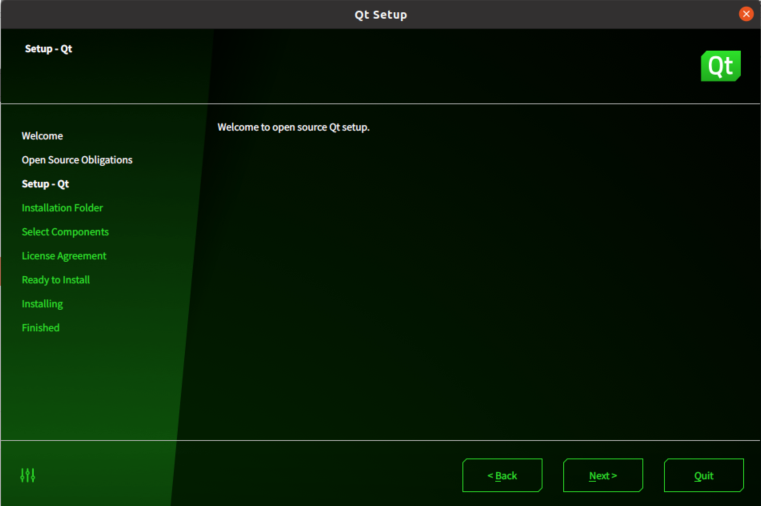Select the Installing step
761x506 pixels.
click(42, 304)
